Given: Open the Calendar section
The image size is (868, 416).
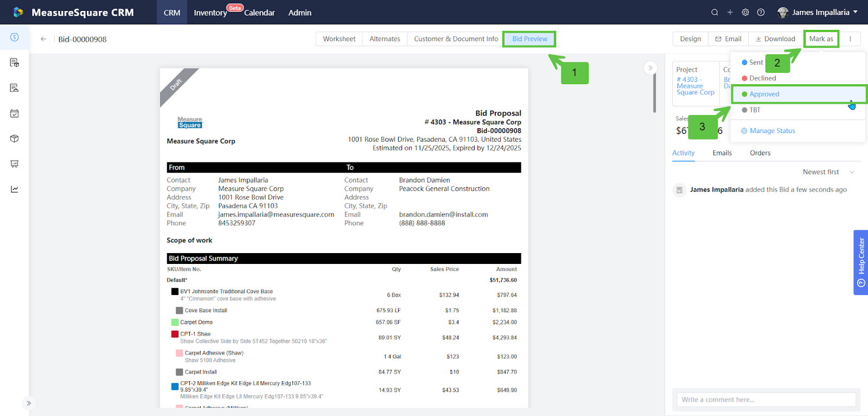Looking at the screenshot, I should coord(259,13).
